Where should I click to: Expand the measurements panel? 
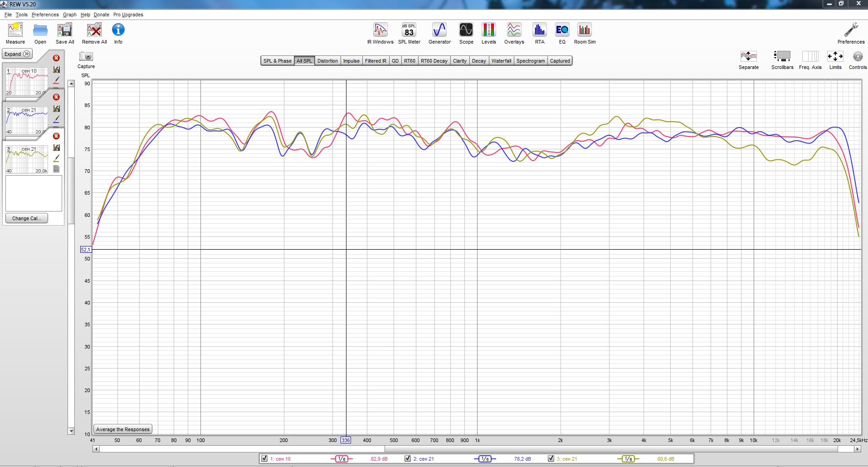[17, 54]
